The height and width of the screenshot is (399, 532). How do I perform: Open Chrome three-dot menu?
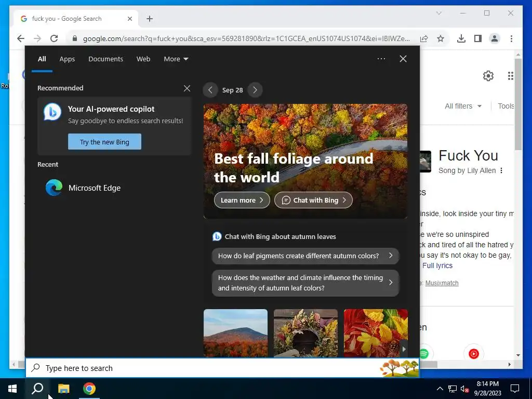pos(511,38)
